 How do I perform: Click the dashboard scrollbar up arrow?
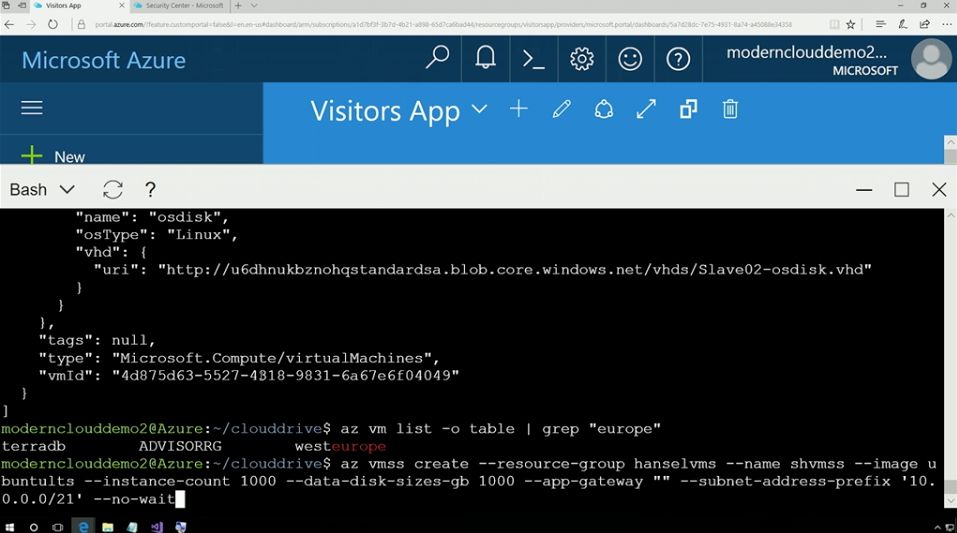point(950,142)
